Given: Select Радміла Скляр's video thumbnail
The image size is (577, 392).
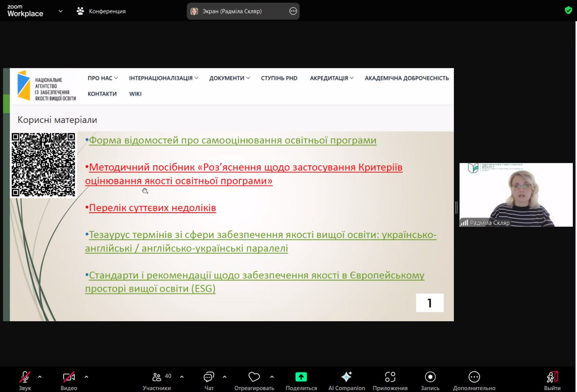Looking at the screenshot, I should click(516, 195).
